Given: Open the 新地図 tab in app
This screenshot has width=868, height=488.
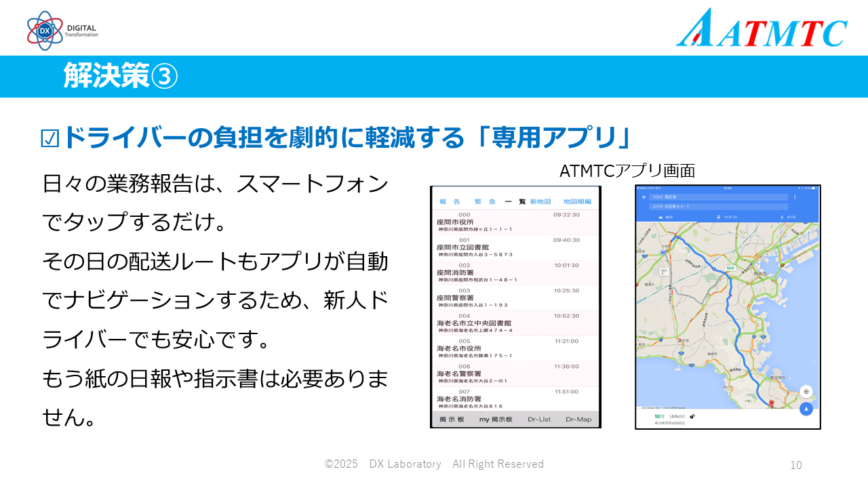Looking at the screenshot, I should point(540,201).
